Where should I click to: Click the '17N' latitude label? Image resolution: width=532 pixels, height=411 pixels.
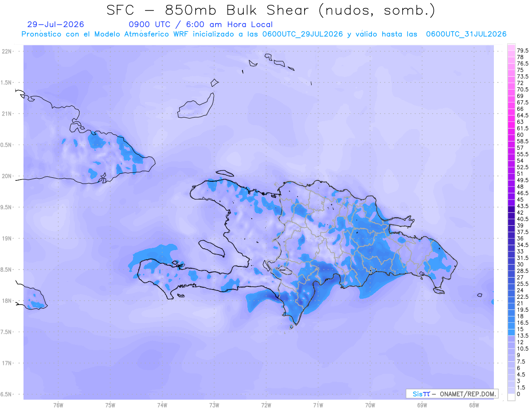click(x=7, y=363)
